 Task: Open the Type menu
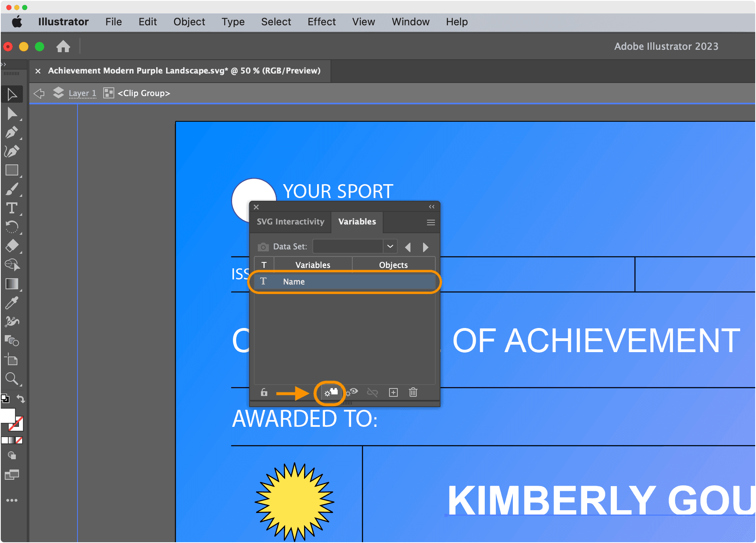233,22
